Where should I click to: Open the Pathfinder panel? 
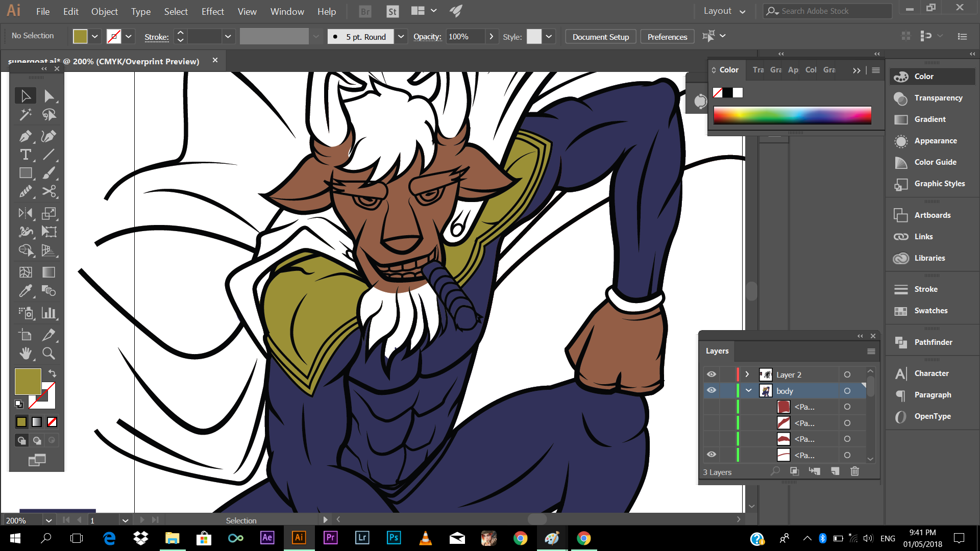[933, 342]
